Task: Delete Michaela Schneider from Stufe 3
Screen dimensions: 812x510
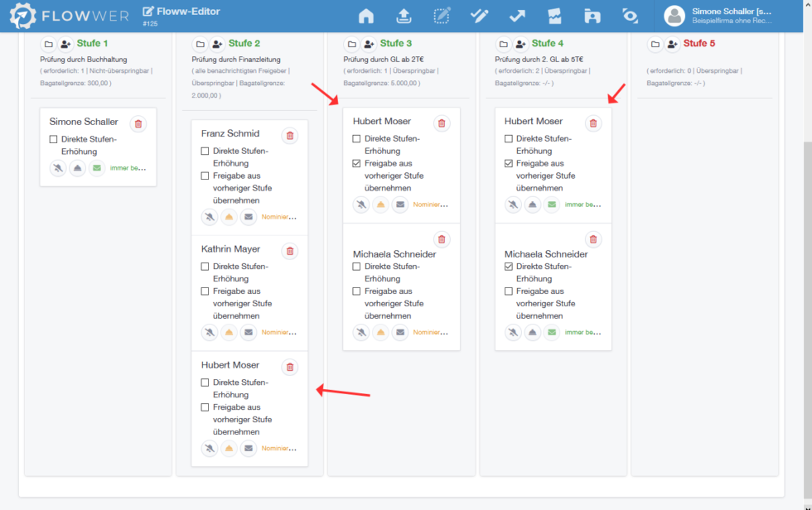Action: [442, 239]
